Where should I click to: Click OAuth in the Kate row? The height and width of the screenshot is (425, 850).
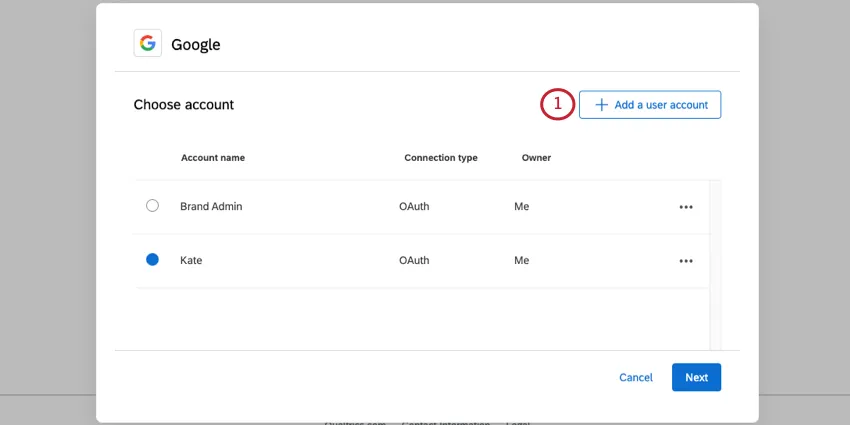pyautogui.click(x=414, y=261)
